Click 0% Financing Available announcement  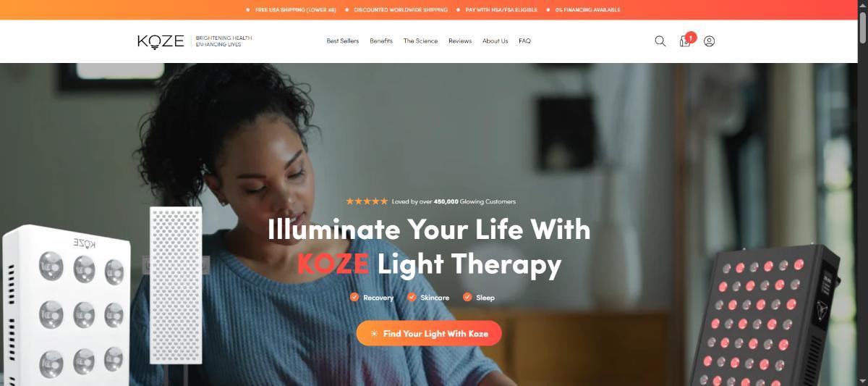click(x=587, y=10)
